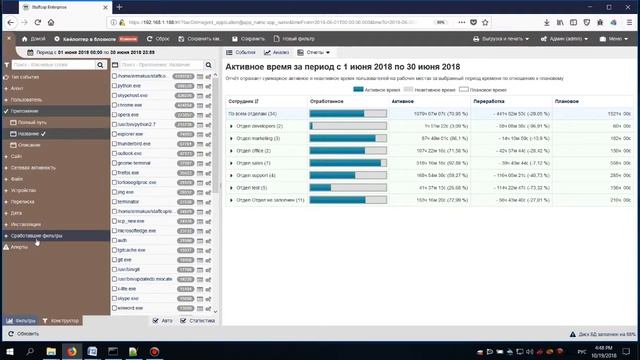This screenshot has width=640, height=360.
Task: Click the table icon in chrome.exe row
Action: (200, 105)
